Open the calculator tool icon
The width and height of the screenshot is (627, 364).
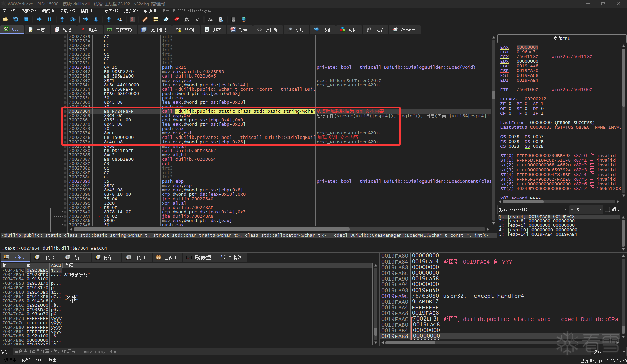233,19
